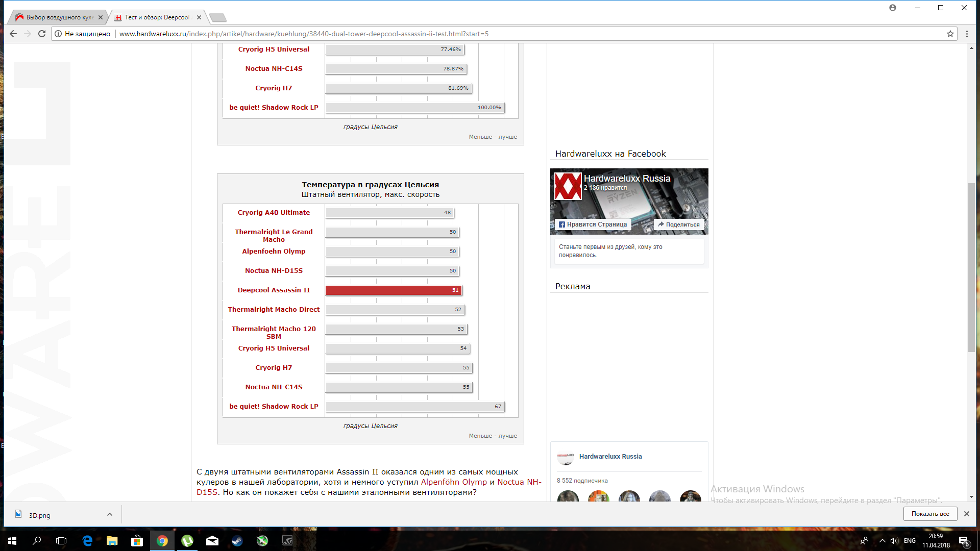The image size is (980, 551).
Task: Bookmark page with star icon
Action: point(950,34)
